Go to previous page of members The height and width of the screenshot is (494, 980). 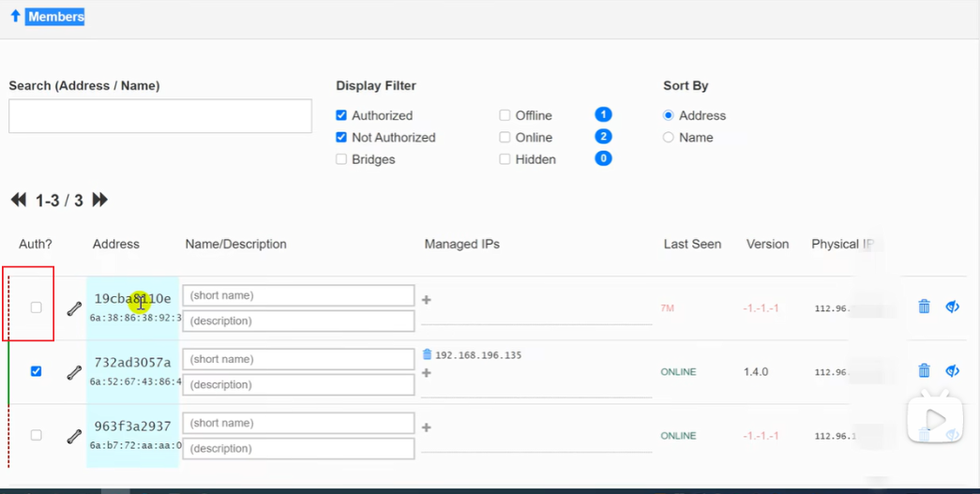[x=19, y=200]
